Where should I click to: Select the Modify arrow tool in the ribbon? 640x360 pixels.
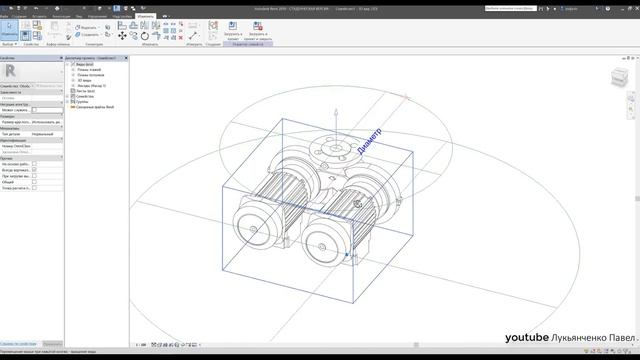coord(9,31)
